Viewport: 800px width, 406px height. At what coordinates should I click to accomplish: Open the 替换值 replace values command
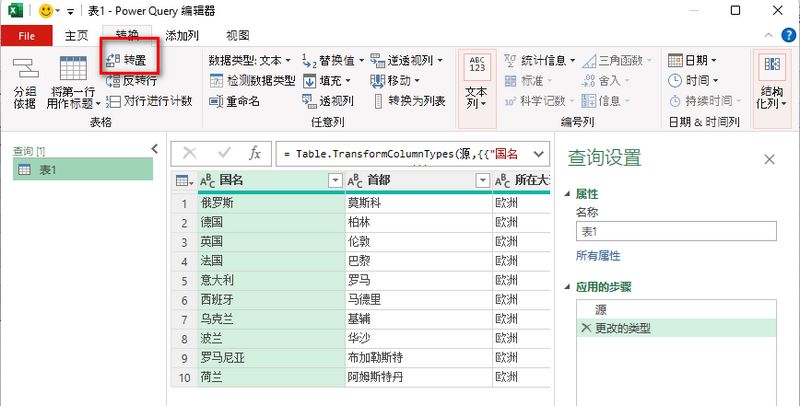(x=333, y=61)
